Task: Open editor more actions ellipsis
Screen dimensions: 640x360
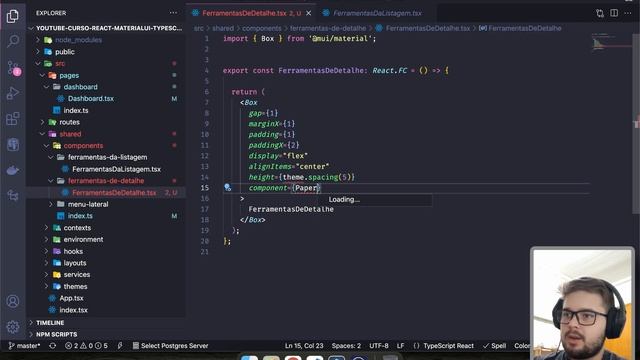Action: [628, 13]
